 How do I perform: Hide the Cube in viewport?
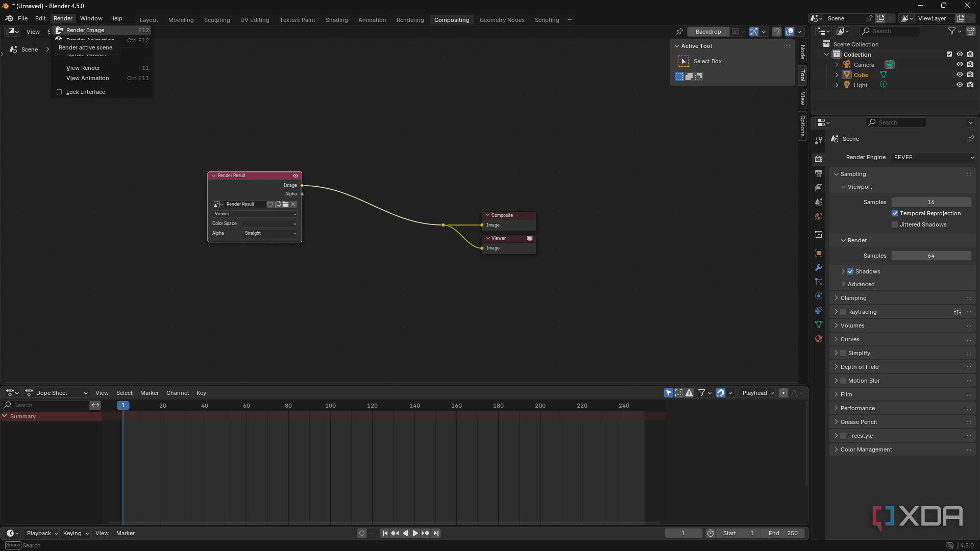(960, 74)
